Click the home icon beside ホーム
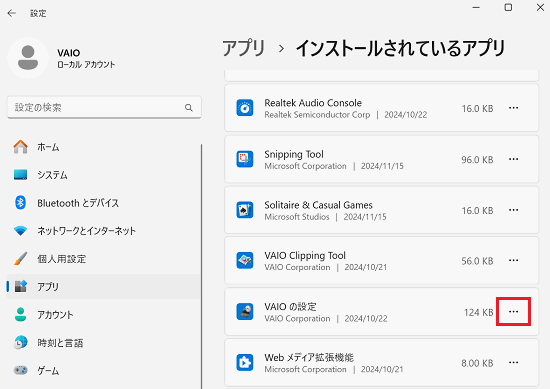Image resolution: width=550 pixels, height=389 pixels. (x=20, y=147)
